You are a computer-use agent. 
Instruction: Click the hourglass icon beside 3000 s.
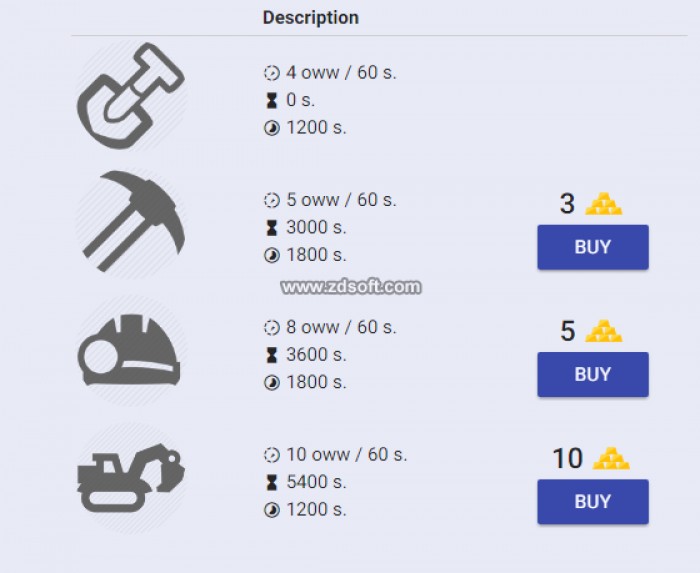tap(271, 228)
